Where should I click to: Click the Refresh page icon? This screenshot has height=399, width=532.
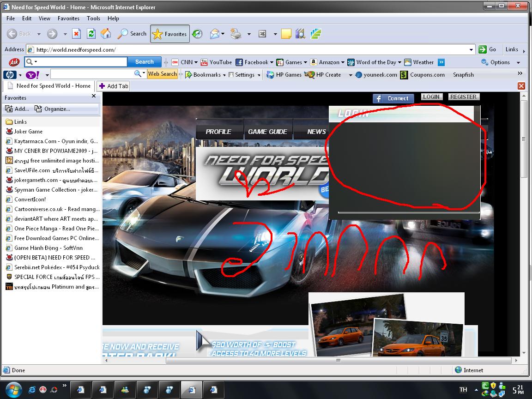pos(91,34)
